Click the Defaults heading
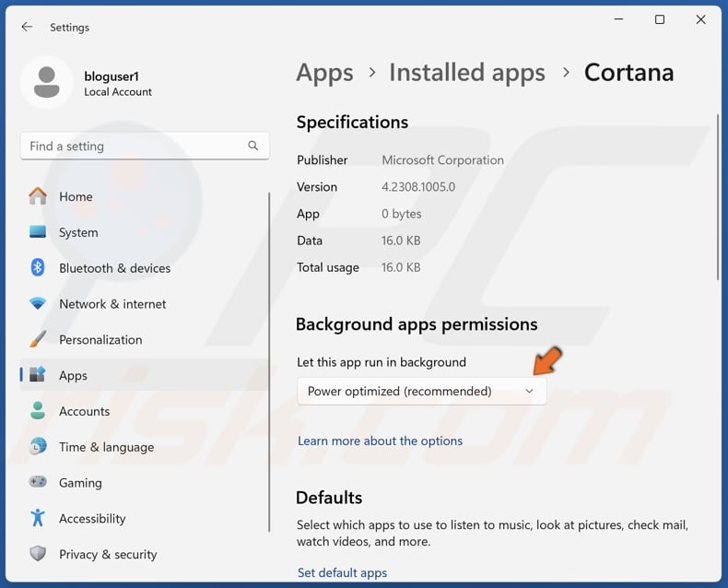728x588 pixels. point(329,498)
